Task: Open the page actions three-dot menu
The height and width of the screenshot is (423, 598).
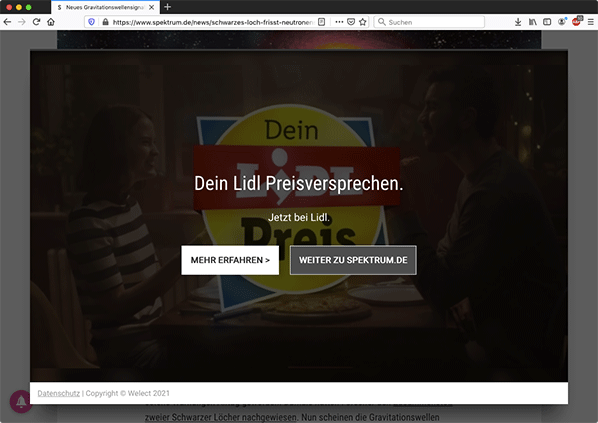Action: pyautogui.click(x=339, y=22)
